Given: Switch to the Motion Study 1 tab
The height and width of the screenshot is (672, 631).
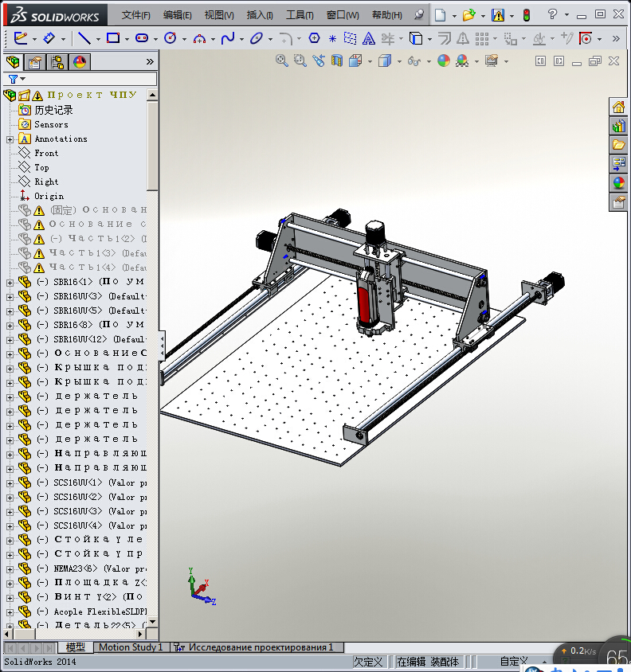Looking at the screenshot, I should [x=131, y=647].
